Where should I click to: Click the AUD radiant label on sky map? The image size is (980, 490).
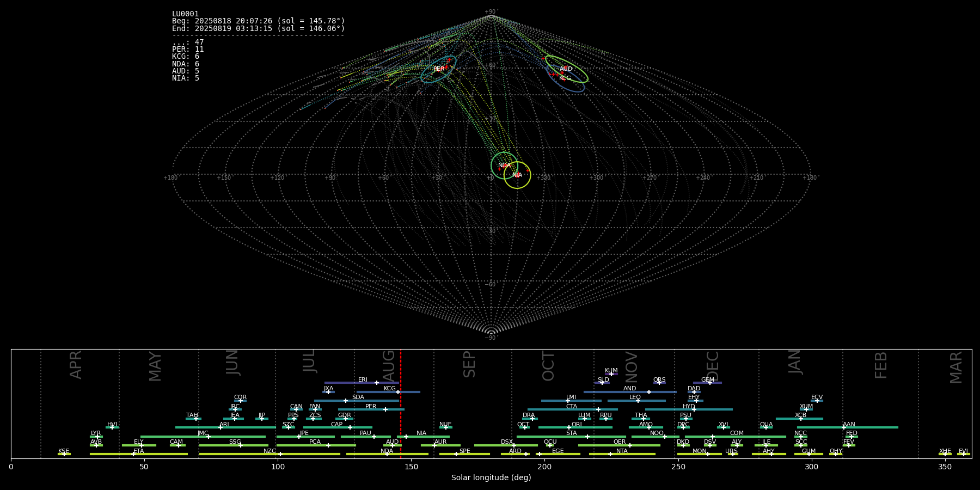pyautogui.click(x=566, y=69)
